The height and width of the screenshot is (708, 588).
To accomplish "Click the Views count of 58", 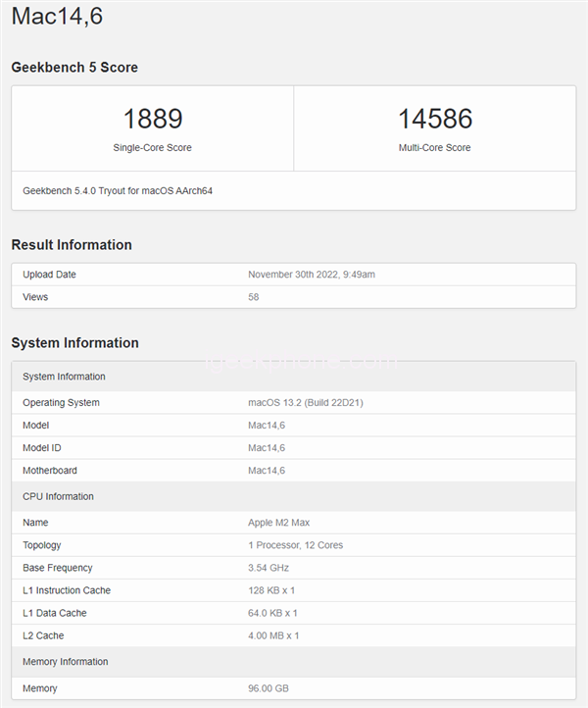I will tap(254, 297).
